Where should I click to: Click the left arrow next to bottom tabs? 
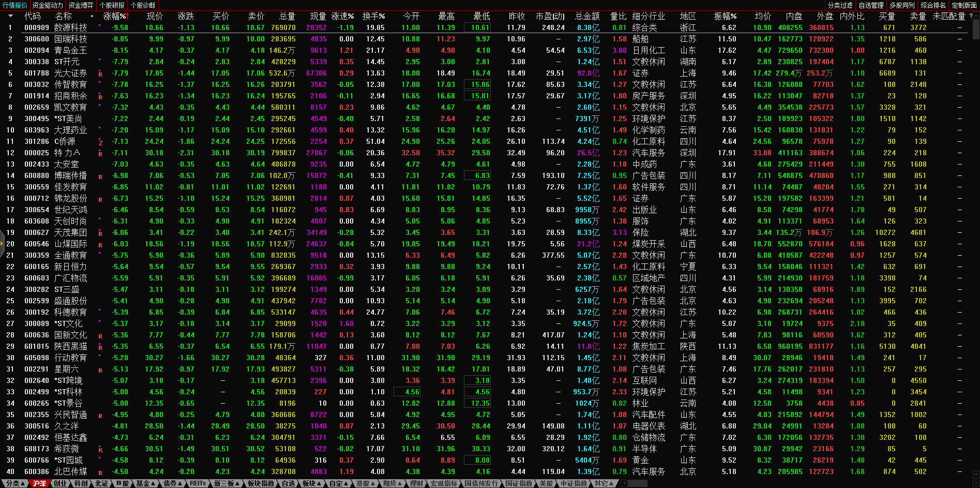point(624,483)
